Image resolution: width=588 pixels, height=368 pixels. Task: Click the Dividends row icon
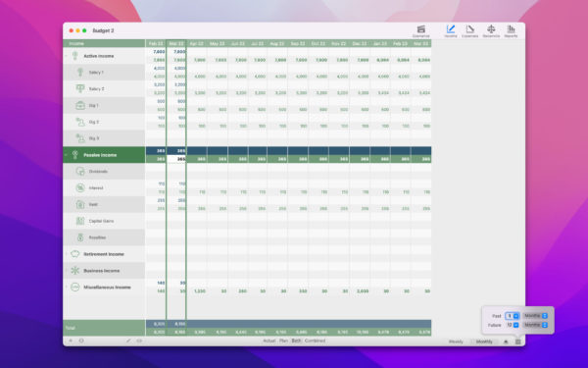pyautogui.click(x=80, y=171)
